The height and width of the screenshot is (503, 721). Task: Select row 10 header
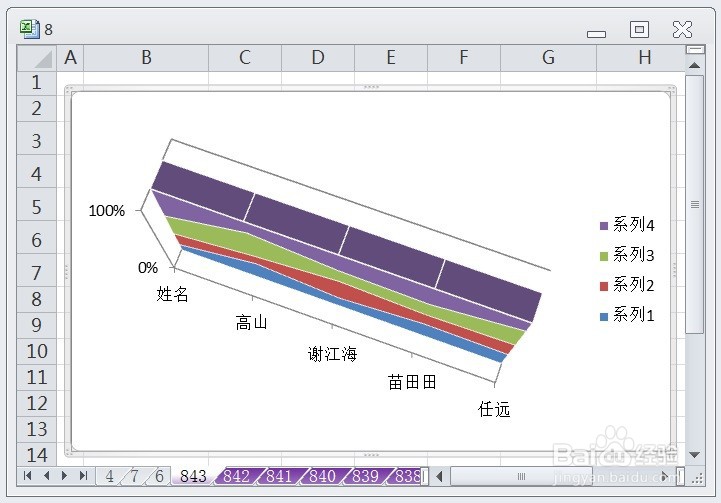[37, 351]
